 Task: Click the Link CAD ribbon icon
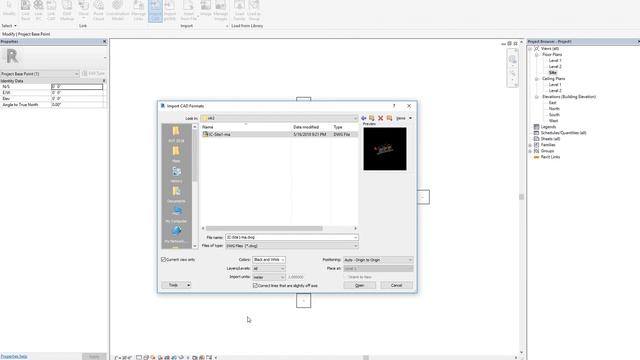pyautogui.click(x=51, y=9)
